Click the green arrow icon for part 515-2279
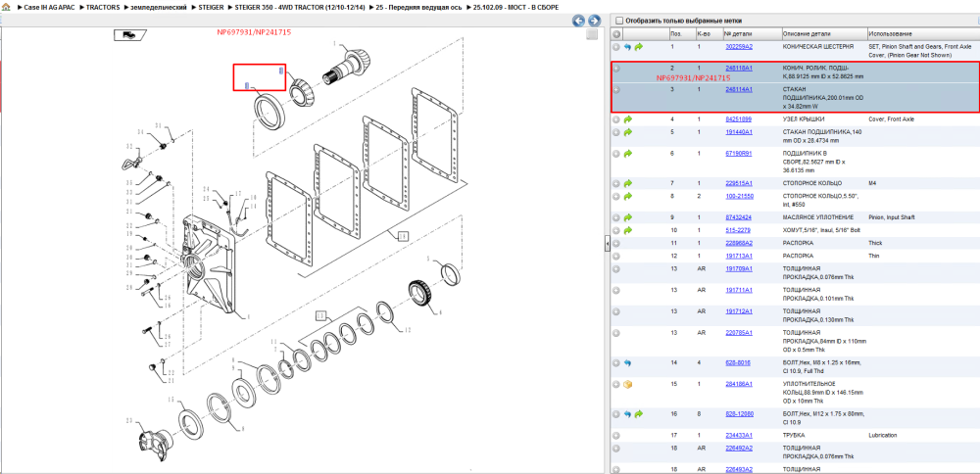The width and height of the screenshot is (980, 474). pos(628,230)
